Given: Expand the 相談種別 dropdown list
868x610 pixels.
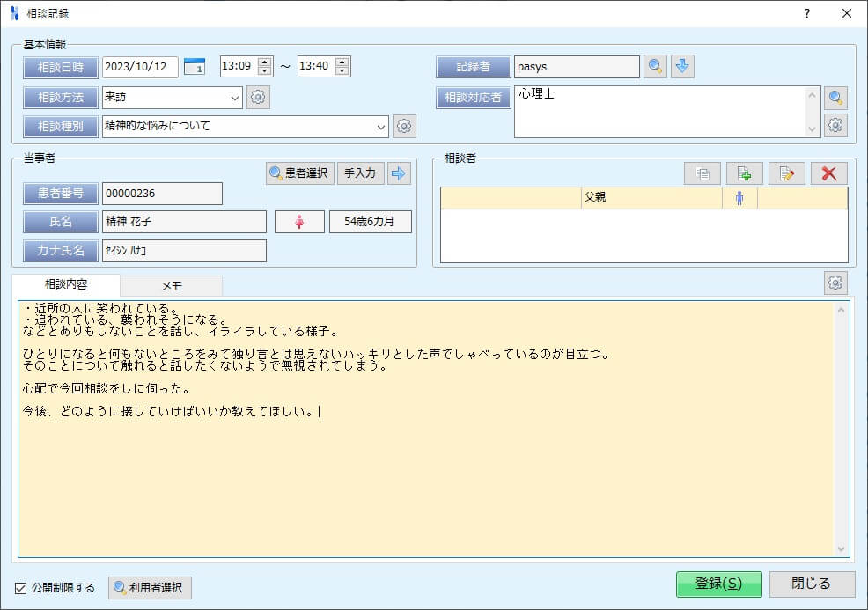Looking at the screenshot, I should click(382, 126).
